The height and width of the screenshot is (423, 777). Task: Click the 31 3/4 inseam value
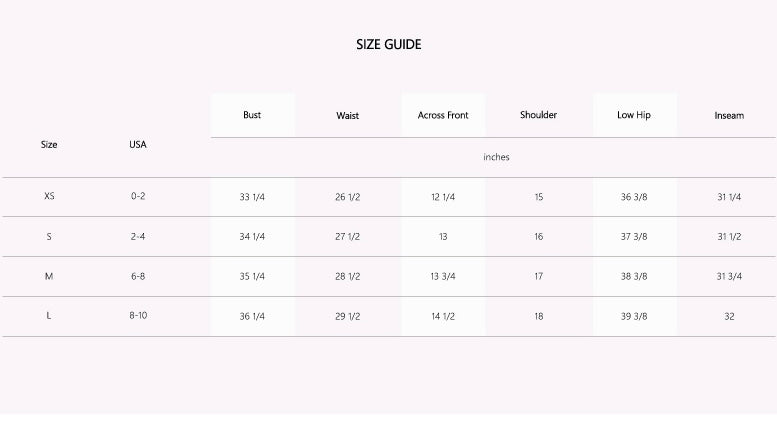pyautogui.click(x=729, y=277)
